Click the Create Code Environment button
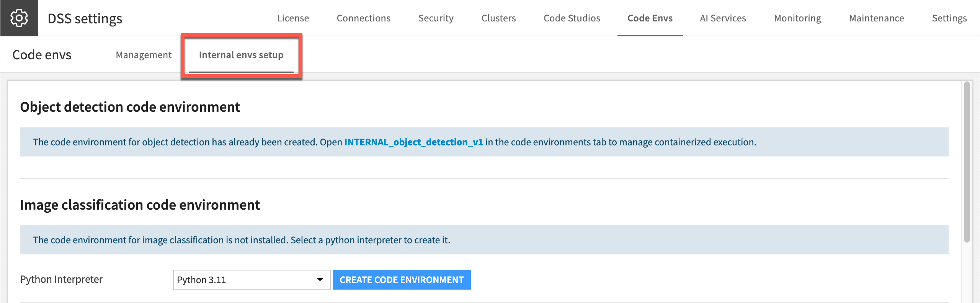980x303 pixels. [x=402, y=280]
